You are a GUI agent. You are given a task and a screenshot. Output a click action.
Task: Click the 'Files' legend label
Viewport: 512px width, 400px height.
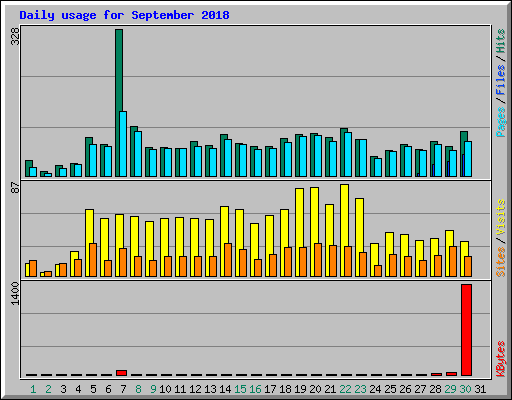500,80
